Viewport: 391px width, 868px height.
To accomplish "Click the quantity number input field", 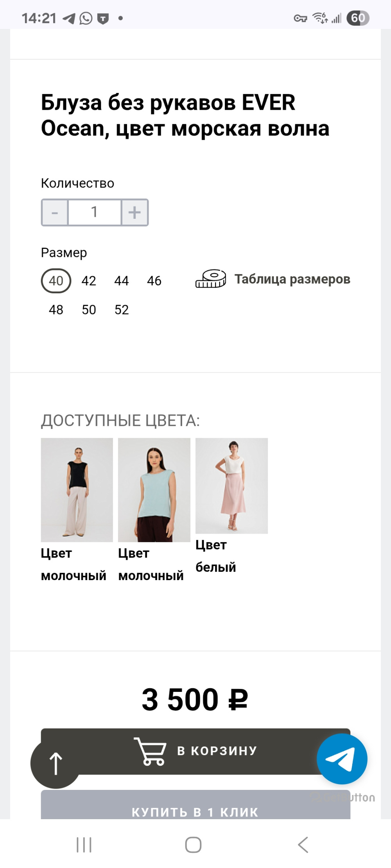I will [x=94, y=213].
